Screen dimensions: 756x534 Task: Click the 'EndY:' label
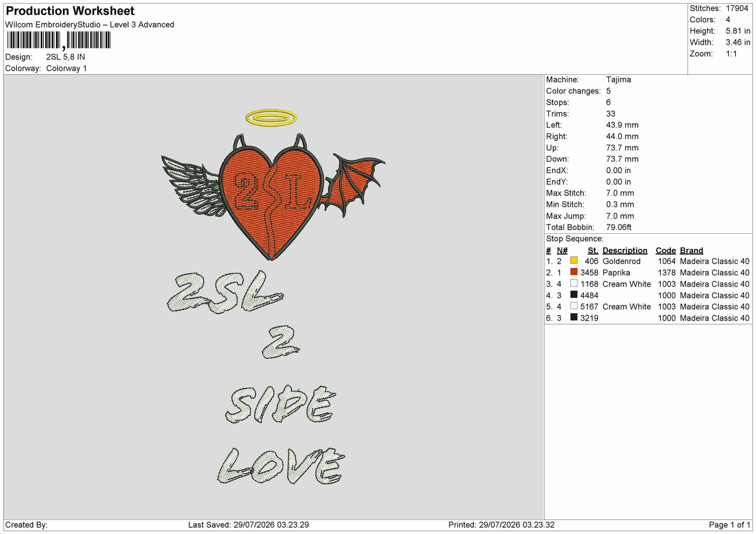(557, 182)
